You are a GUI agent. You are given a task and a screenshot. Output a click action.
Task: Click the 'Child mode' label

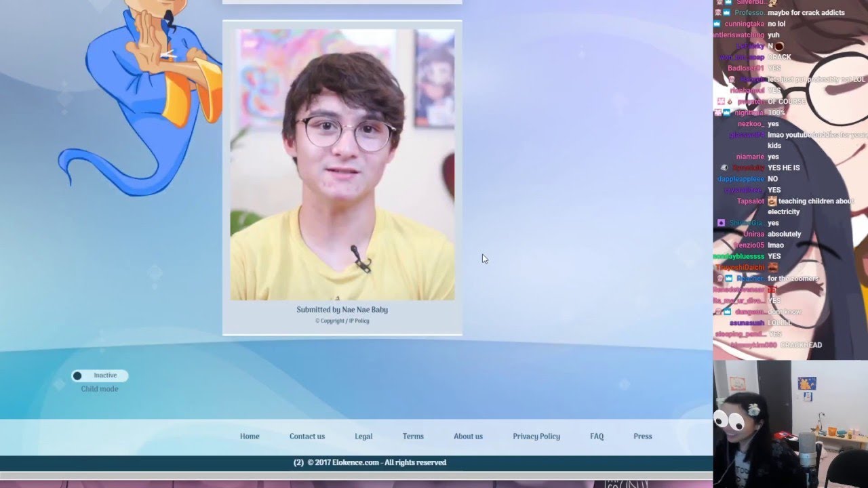[100, 389]
